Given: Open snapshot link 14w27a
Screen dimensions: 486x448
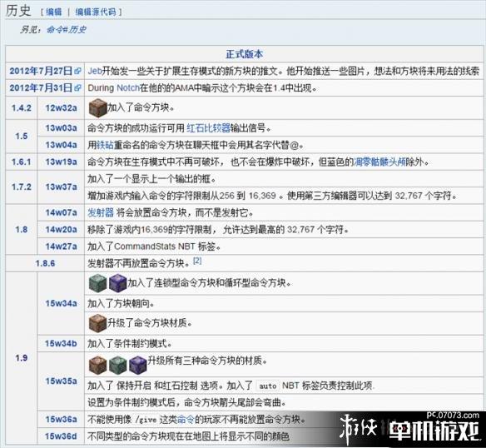Looking at the screenshot, I should [61, 246].
